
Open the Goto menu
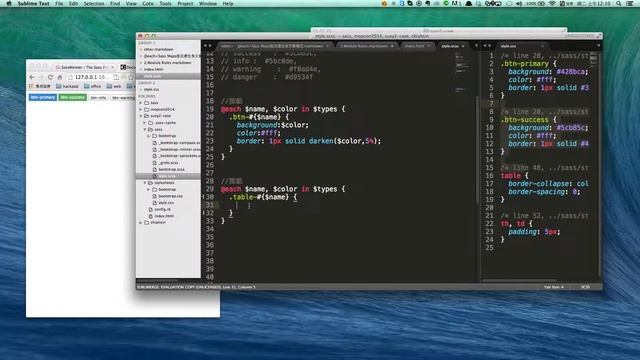click(x=148, y=3)
